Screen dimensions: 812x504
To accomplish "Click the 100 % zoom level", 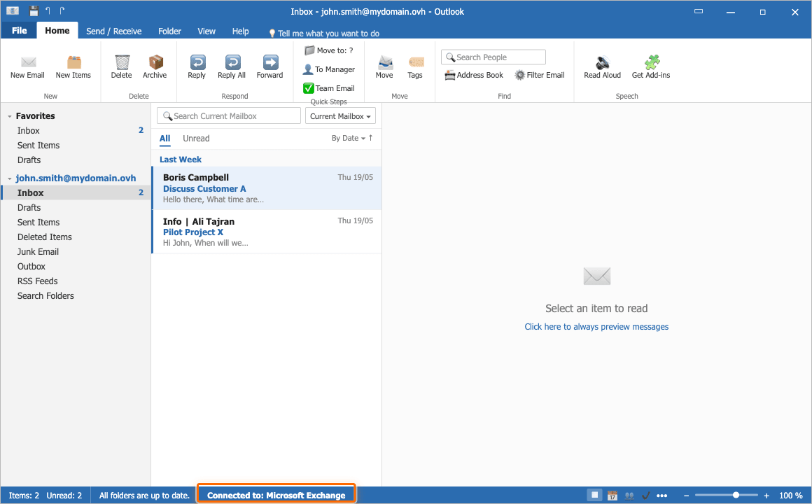I will [791, 496].
